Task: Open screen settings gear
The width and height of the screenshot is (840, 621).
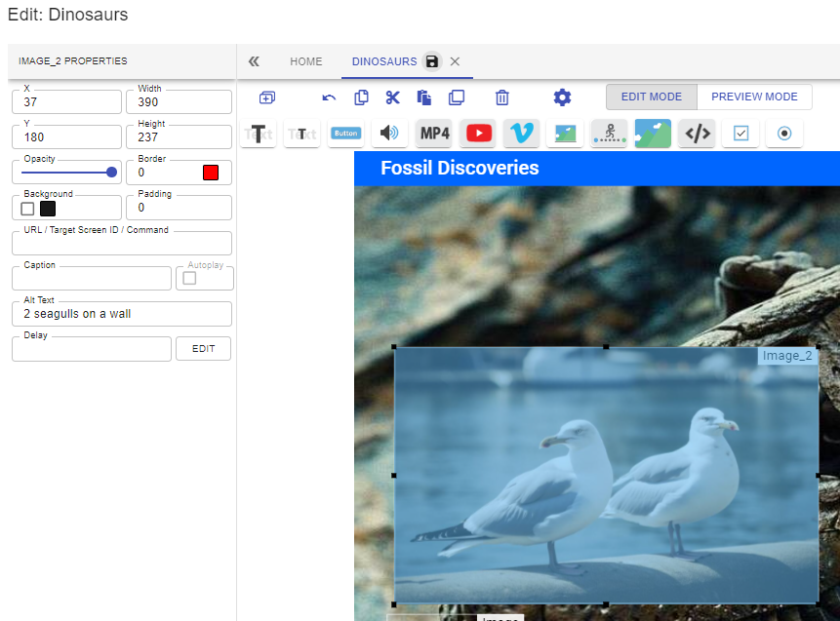Action: click(562, 97)
